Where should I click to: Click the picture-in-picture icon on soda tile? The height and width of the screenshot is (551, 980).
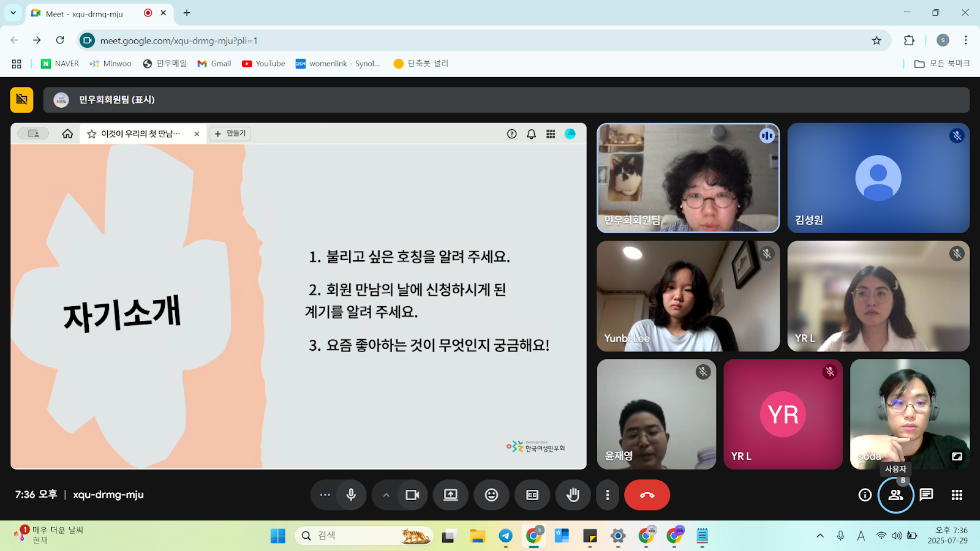point(957,456)
